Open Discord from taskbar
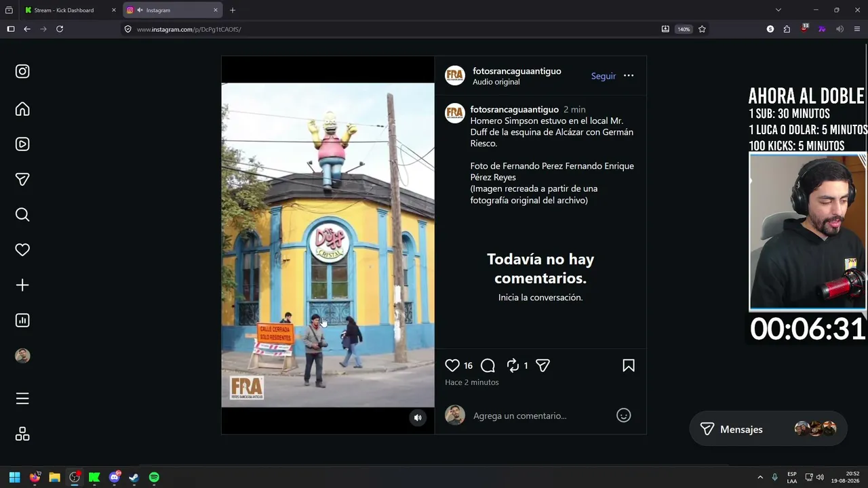The image size is (868, 488). click(x=115, y=477)
